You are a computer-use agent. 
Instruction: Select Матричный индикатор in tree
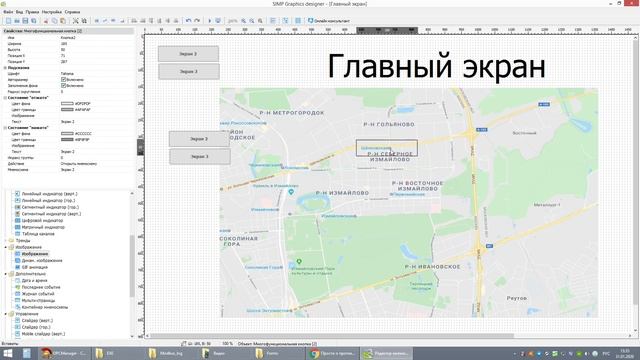click(43, 227)
